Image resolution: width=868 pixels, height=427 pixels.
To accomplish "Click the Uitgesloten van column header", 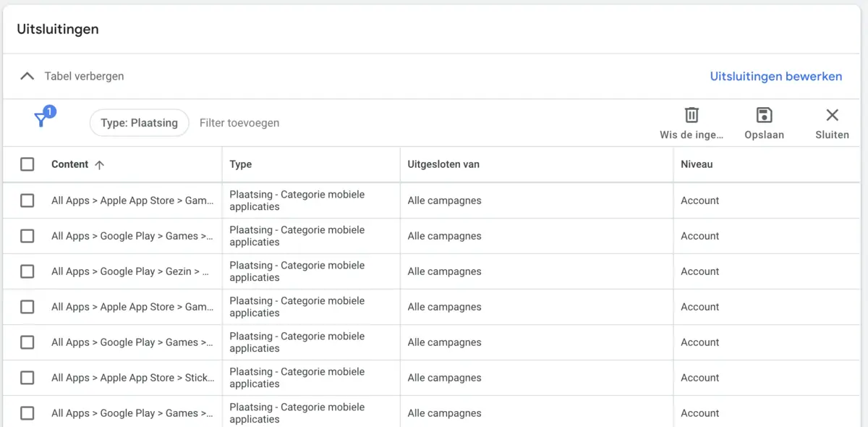I will tap(443, 164).
